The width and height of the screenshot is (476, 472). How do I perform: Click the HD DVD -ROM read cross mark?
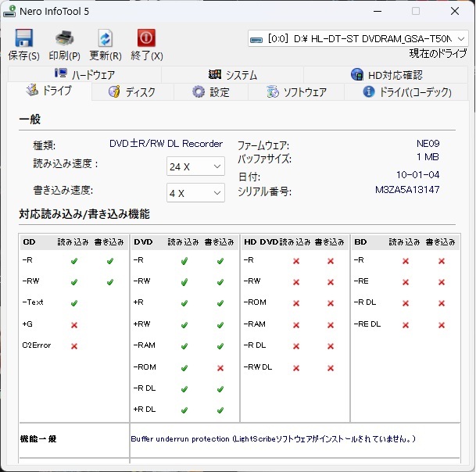coord(296,303)
